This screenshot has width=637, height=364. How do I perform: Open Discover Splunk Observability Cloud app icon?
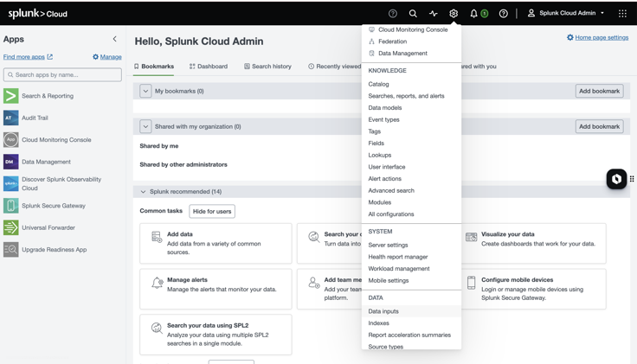click(11, 183)
